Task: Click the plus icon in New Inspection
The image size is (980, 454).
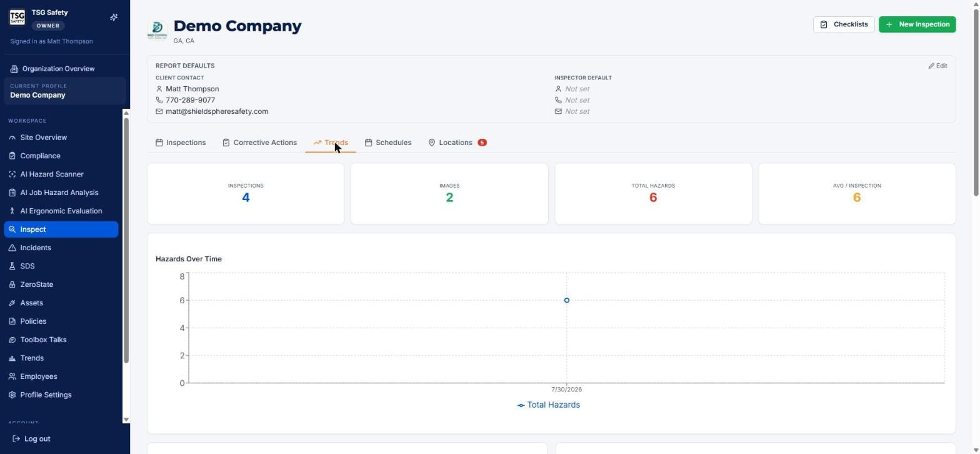Action: (889, 24)
